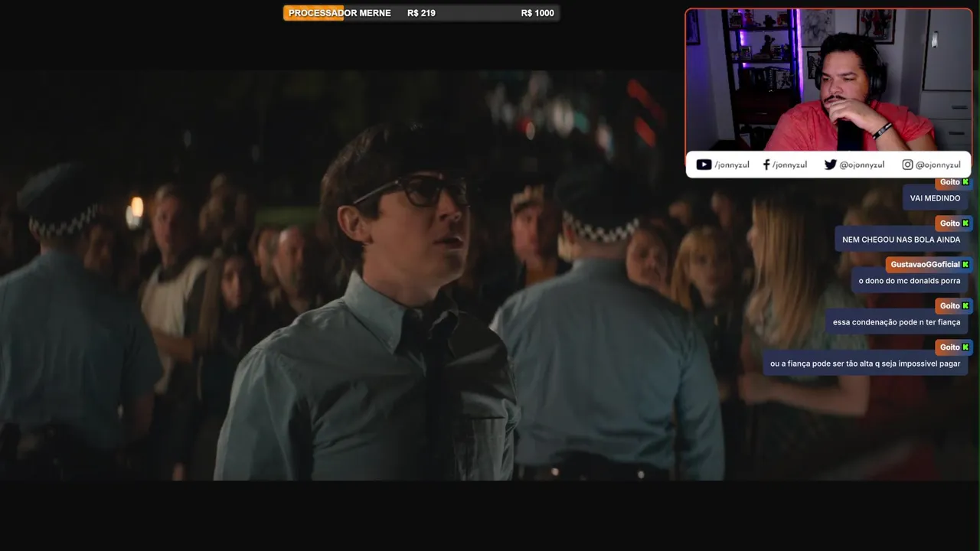Screen dimensions: 980x551
Task: Click the message essa condenação pode n ter fiança
Action: (x=897, y=322)
